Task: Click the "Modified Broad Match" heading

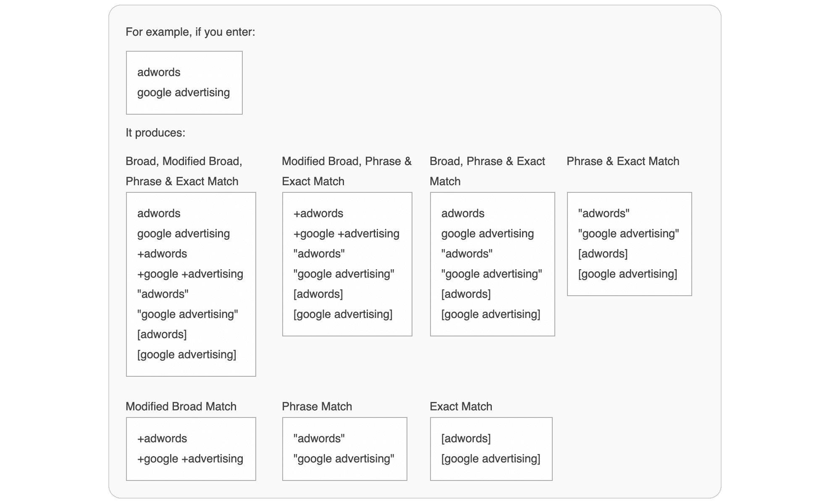Action: pyautogui.click(x=181, y=407)
